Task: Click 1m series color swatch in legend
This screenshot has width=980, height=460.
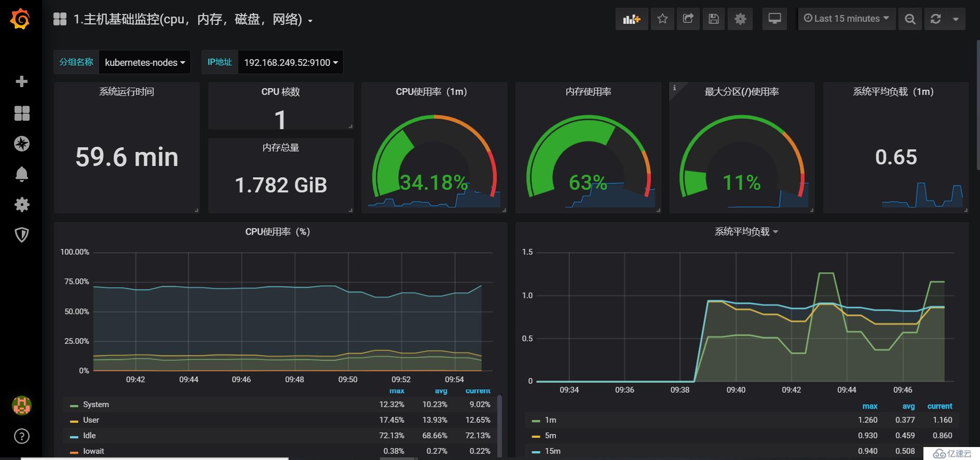Action: (x=536, y=421)
